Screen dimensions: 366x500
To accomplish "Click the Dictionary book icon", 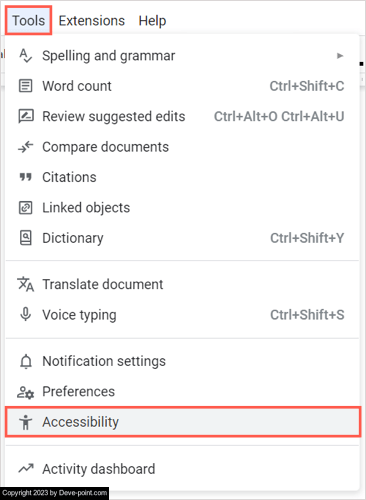I will pyautogui.click(x=26, y=238).
